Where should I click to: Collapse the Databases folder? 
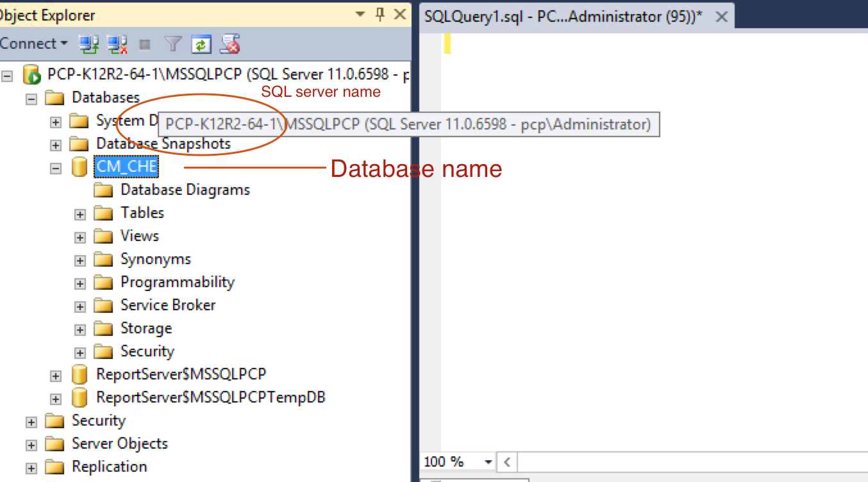tap(30, 98)
